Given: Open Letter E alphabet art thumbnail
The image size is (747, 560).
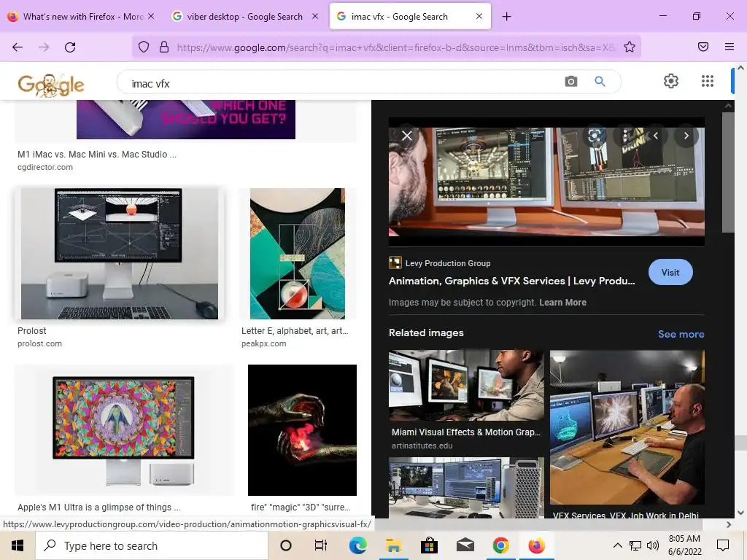Looking at the screenshot, I should (298, 253).
